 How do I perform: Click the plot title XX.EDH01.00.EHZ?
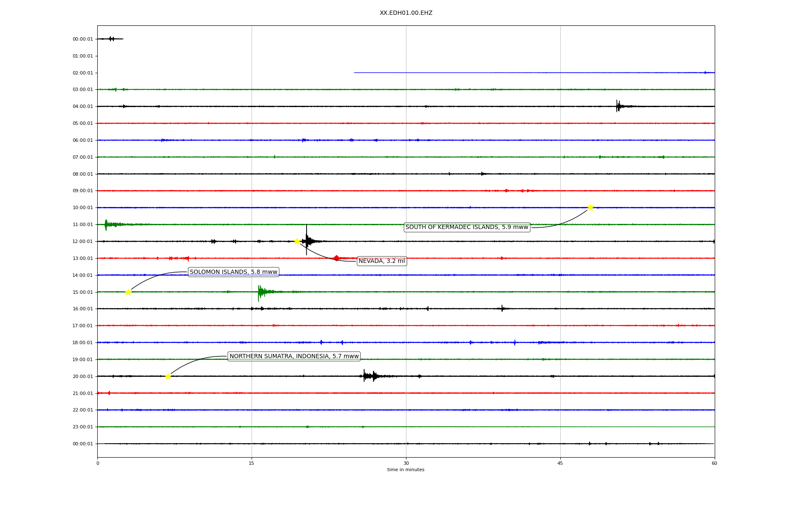tap(406, 13)
